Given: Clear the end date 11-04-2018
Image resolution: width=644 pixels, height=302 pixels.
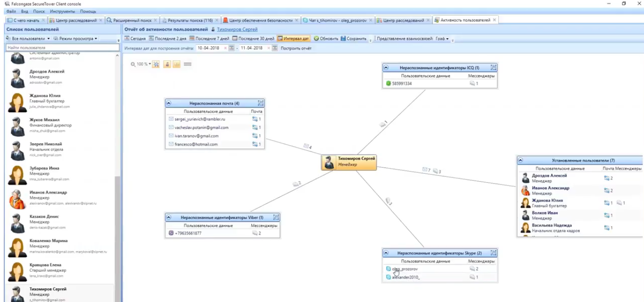Looking at the screenshot, I should [268, 48].
